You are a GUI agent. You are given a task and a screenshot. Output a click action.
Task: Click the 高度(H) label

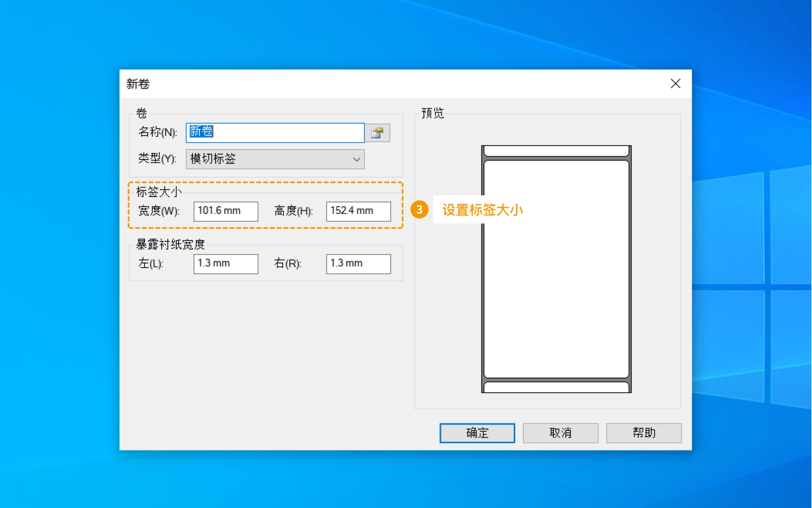click(293, 211)
